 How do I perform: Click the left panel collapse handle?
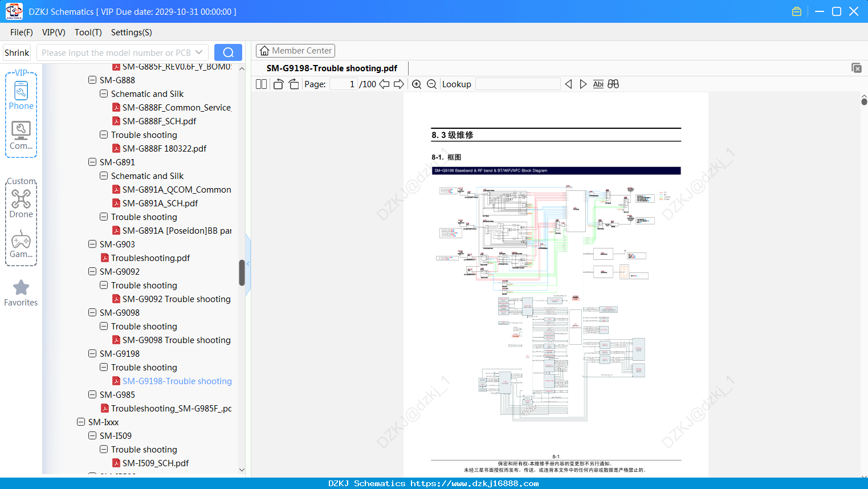coord(248,263)
